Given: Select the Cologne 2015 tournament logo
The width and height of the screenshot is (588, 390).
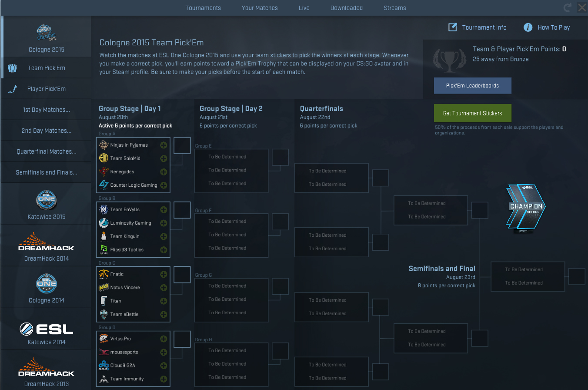Looking at the screenshot, I should pyautogui.click(x=47, y=33).
